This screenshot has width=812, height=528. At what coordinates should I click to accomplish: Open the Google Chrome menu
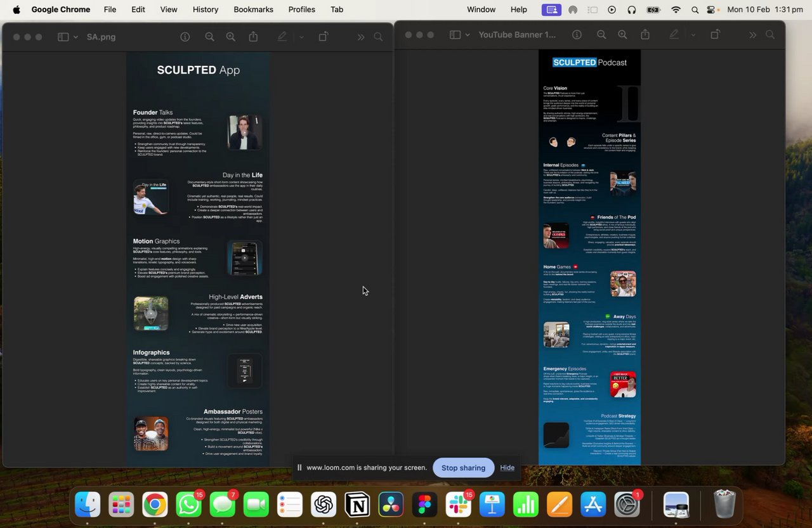pos(61,10)
